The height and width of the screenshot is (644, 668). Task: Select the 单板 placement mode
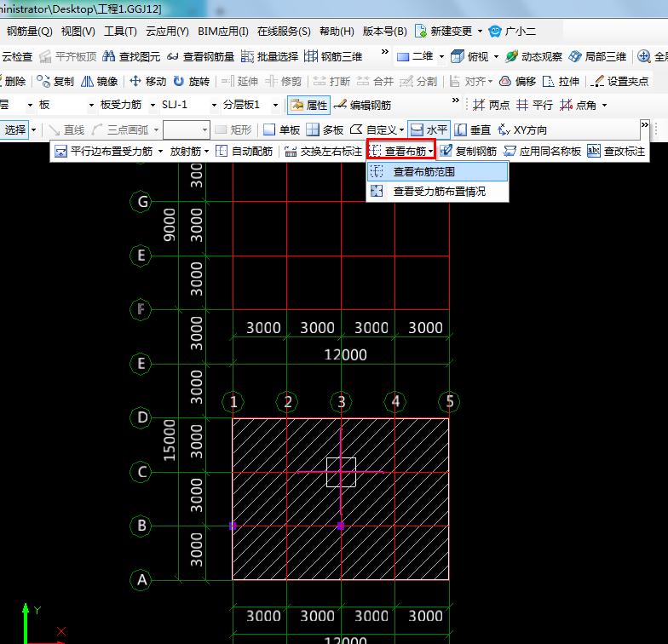[x=281, y=129]
